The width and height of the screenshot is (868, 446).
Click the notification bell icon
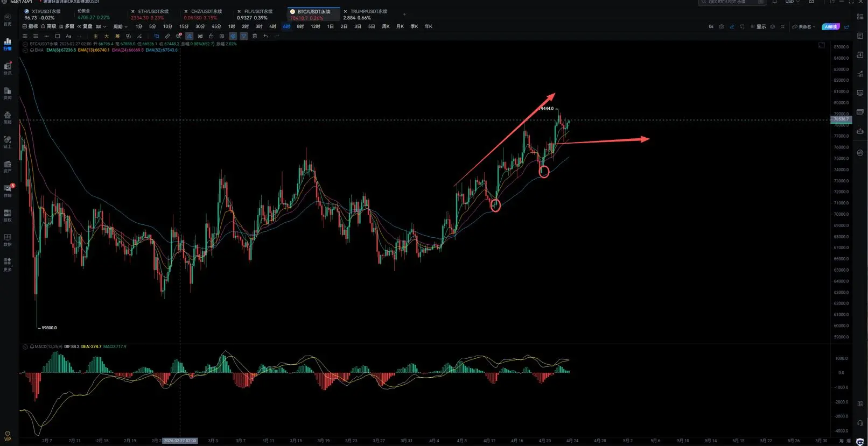coord(774,2)
